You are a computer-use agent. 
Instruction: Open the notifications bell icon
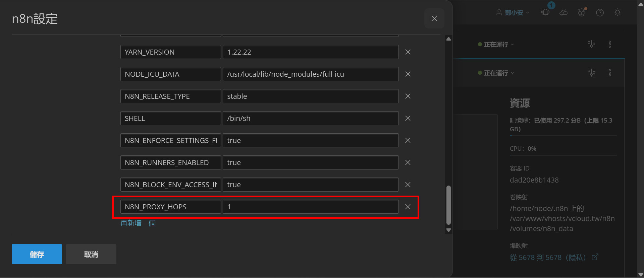[545, 12]
